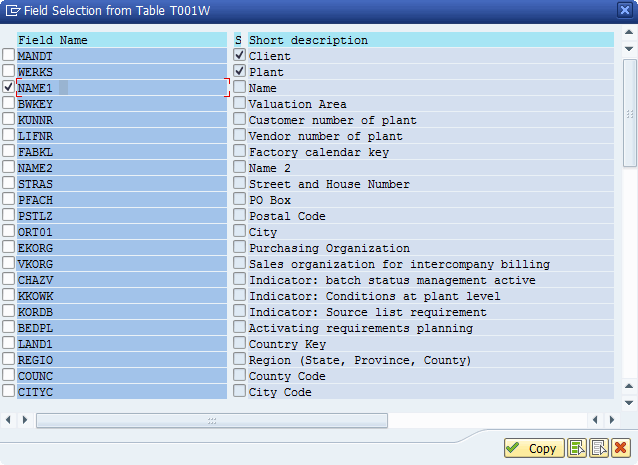Click 'PO Box' description
This screenshot has width=638, height=465.
270,200
